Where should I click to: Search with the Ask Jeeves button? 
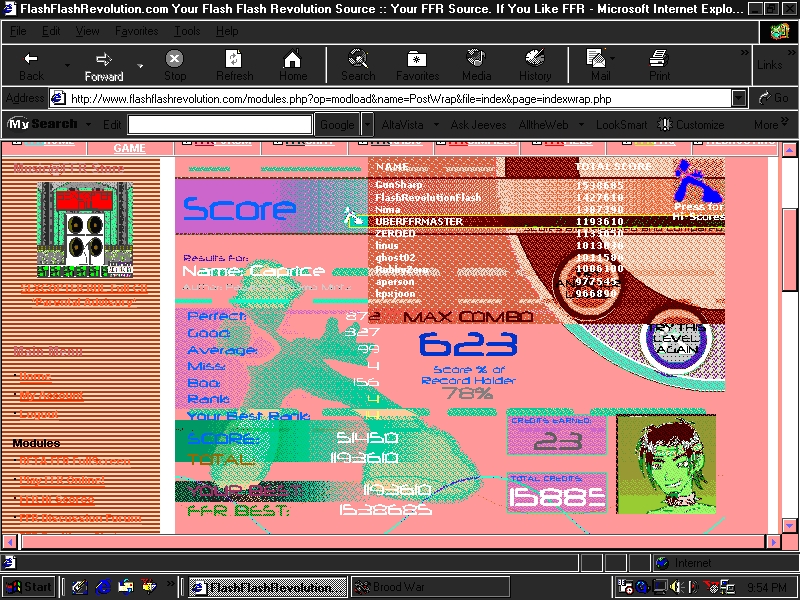[478, 125]
